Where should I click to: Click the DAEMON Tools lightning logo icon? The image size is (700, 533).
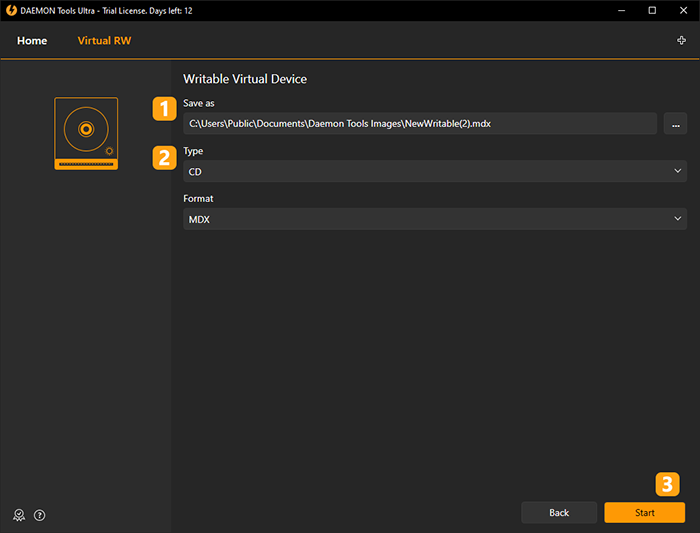tap(11, 10)
